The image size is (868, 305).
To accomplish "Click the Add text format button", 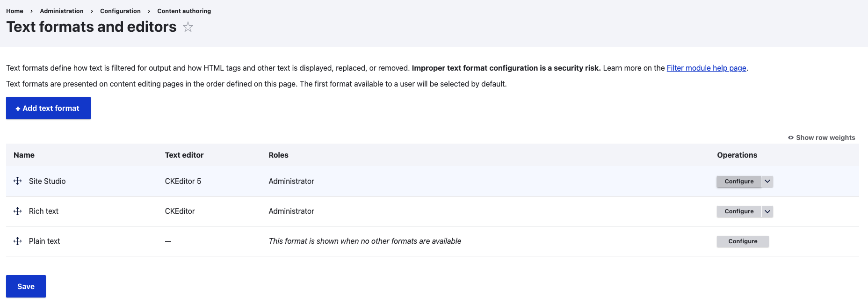I will [48, 108].
